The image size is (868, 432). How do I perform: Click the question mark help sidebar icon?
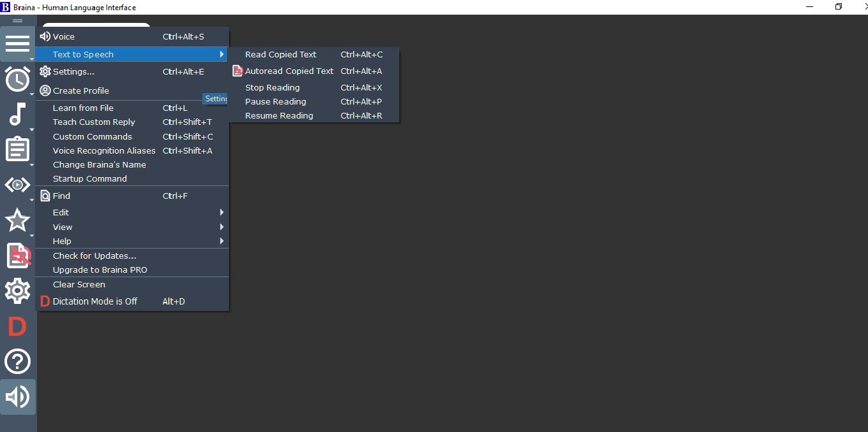click(17, 361)
